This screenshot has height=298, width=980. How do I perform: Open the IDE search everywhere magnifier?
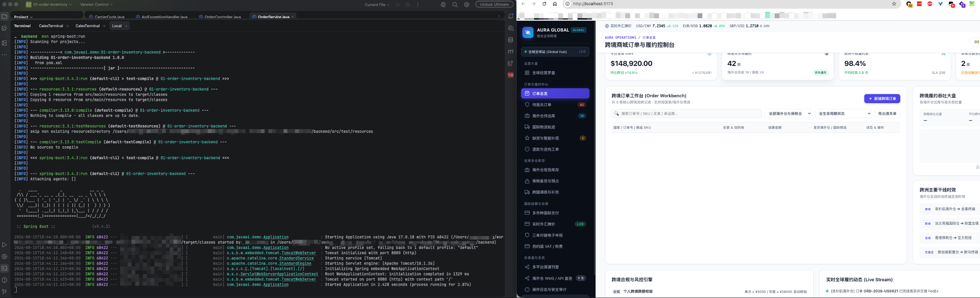tap(455, 4)
